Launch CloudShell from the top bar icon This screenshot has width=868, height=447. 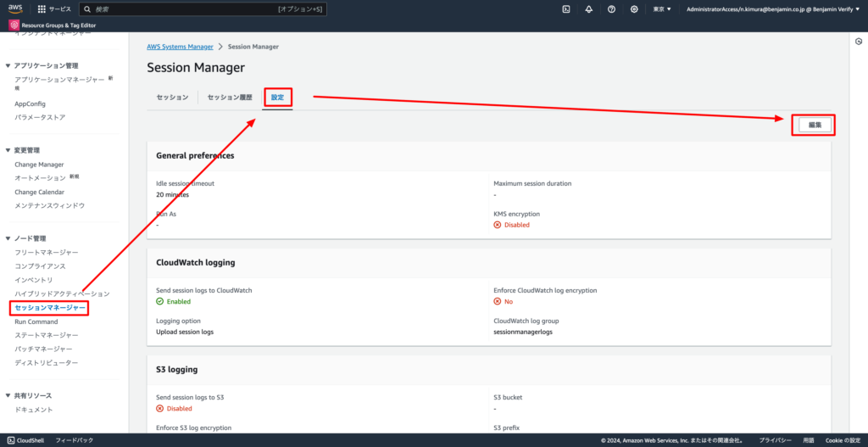click(x=566, y=8)
